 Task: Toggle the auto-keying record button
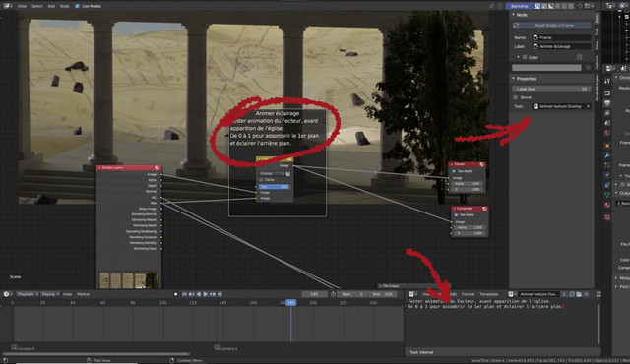(175, 294)
